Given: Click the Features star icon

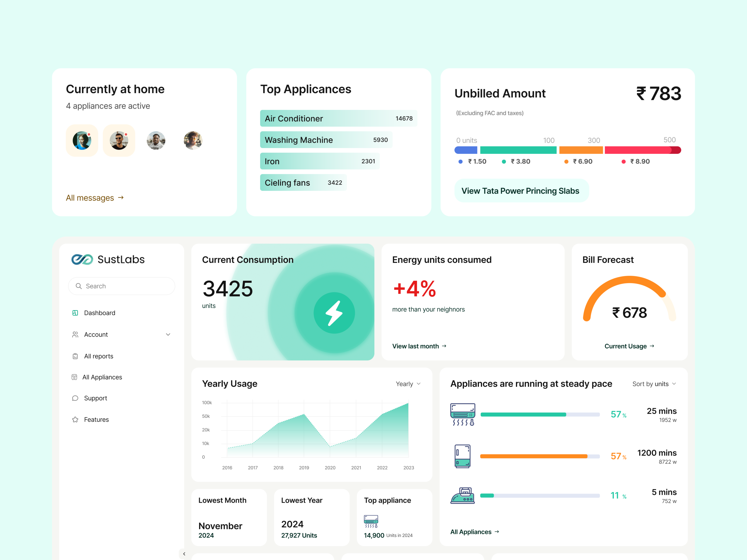Looking at the screenshot, I should (x=75, y=420).
